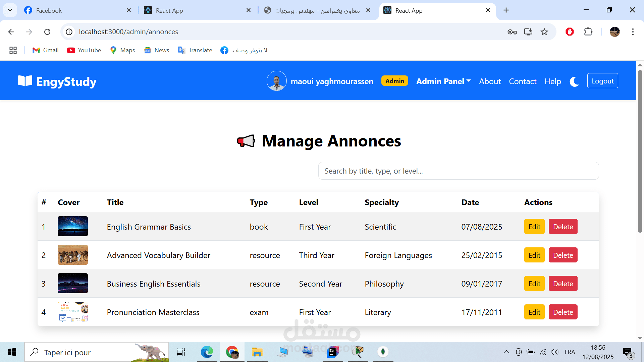Click the user profile avatar in navbar
Image resolution: width=644 pixels, height=362 pixels.
276,81
